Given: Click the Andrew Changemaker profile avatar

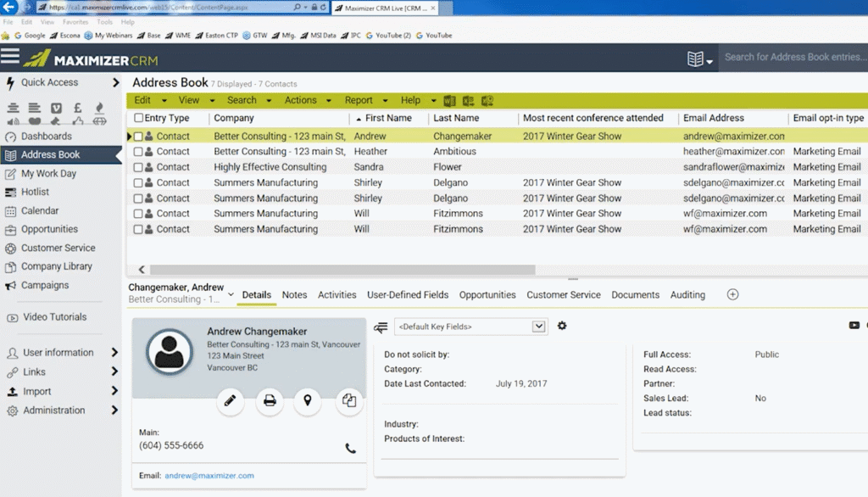Looking at the screenshot, I should [170, 352].
